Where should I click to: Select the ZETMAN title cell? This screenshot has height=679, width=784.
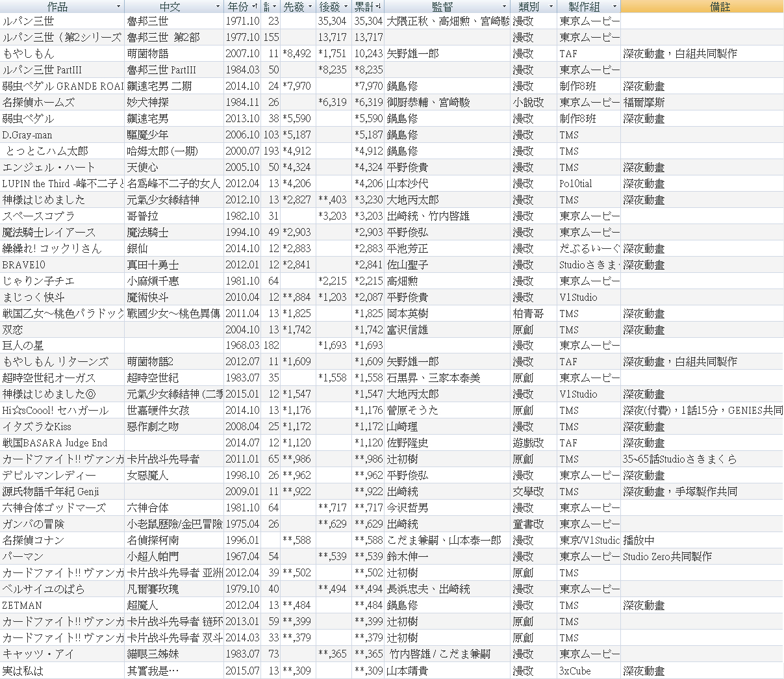click(62, 605)
